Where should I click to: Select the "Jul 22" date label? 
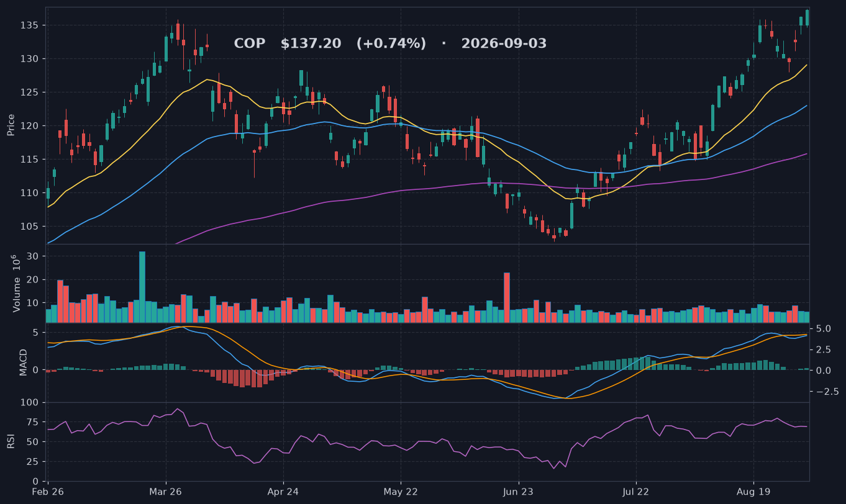(x=636, y=493)
